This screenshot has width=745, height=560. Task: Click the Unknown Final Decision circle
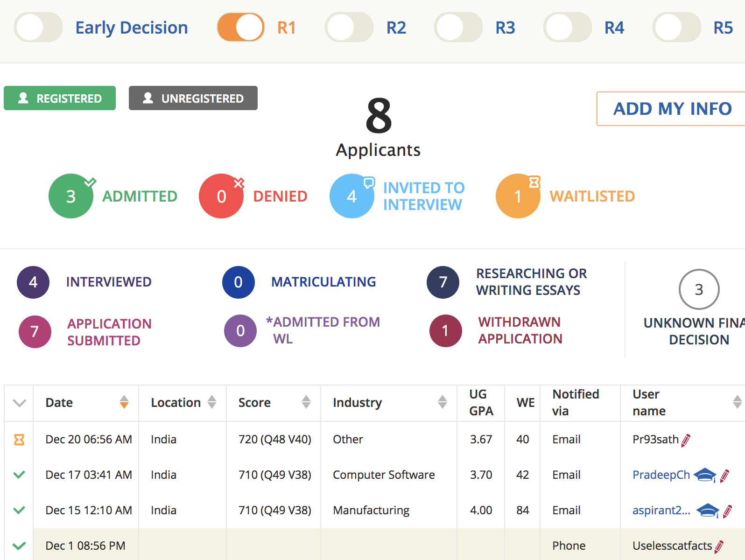(x=699, y=289)
